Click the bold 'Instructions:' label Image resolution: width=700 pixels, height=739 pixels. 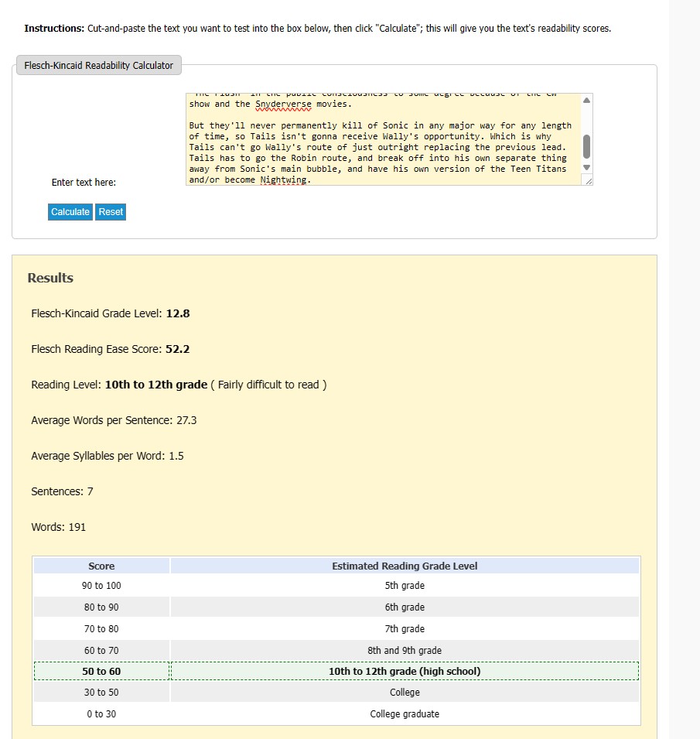point(54,29)
